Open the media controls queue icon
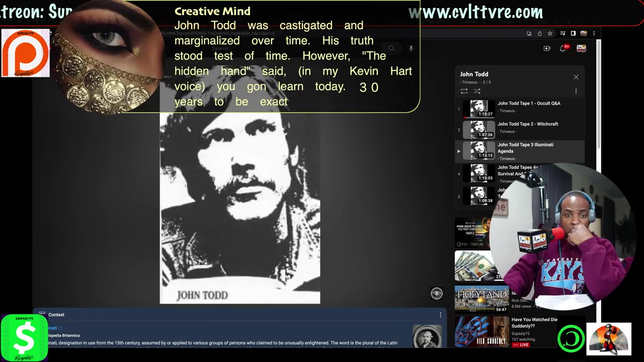The width and height of the screenshot is (644, 362). 563,33
